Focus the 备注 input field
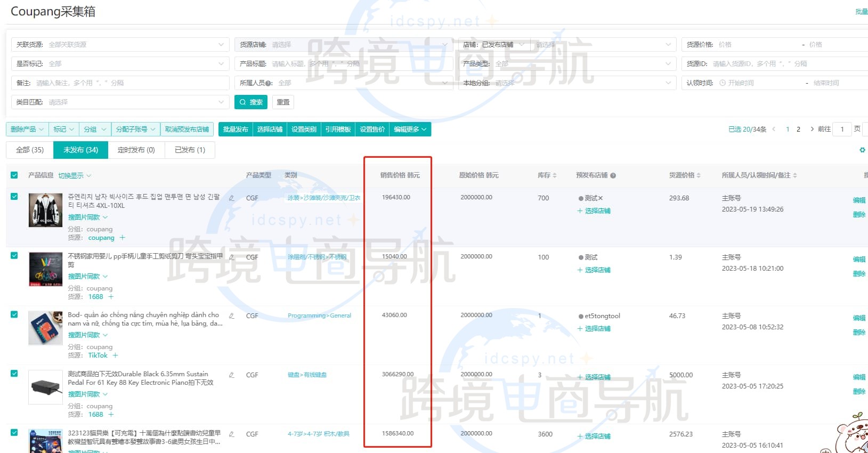The width and height of the screenshot is (868, 453). click(120, 83)
